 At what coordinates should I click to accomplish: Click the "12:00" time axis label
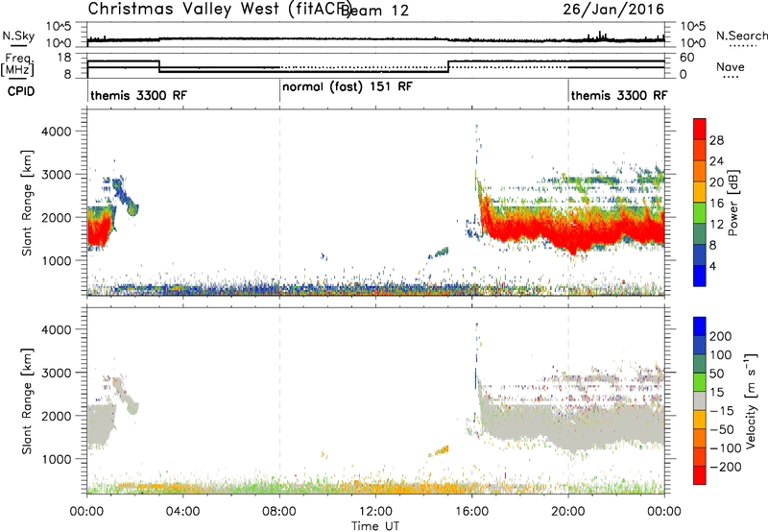coord(375,512)
